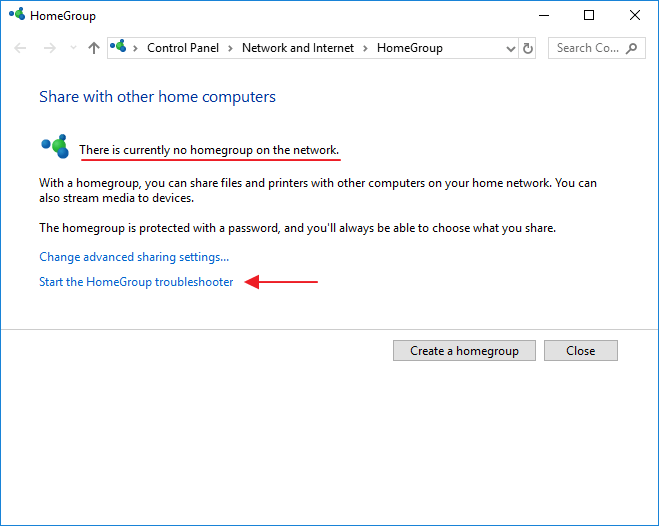659x526 pixels.
Task: Open the recent locations dropdown arrow
Action: 73,48
